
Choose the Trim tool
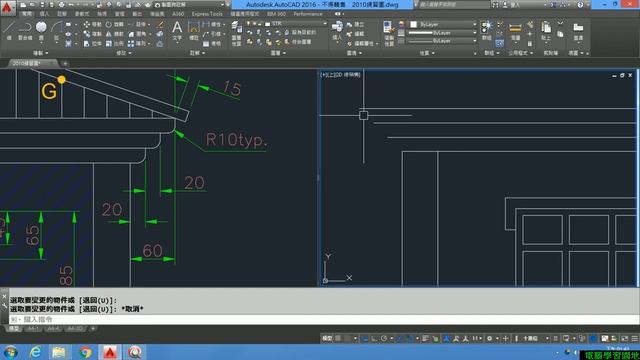[x=137, y=24]
